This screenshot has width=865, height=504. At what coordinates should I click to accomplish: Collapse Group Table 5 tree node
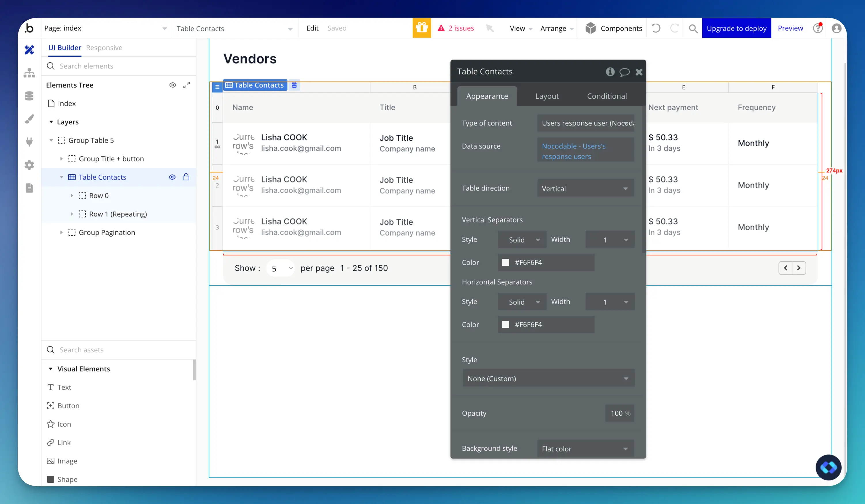point(51,140)
